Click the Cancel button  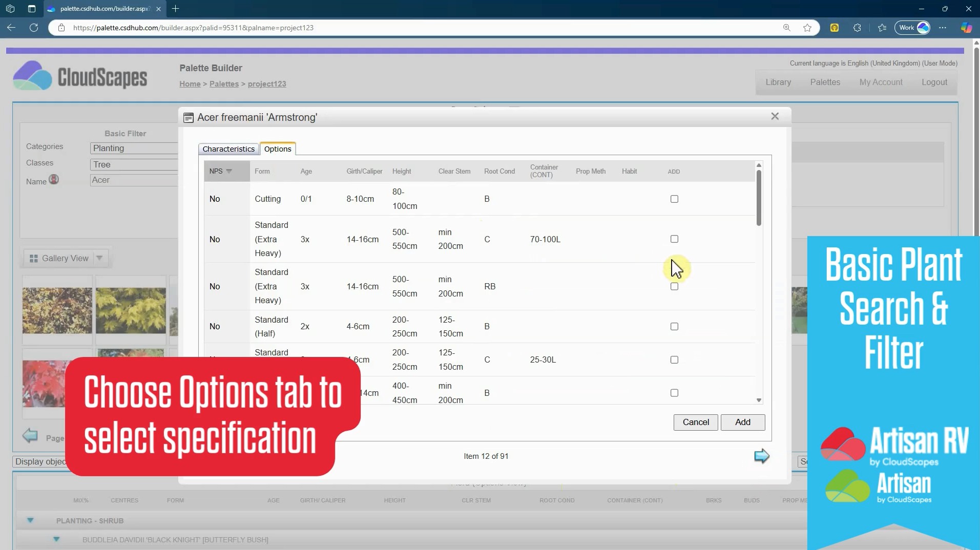(x=695, y=422)
